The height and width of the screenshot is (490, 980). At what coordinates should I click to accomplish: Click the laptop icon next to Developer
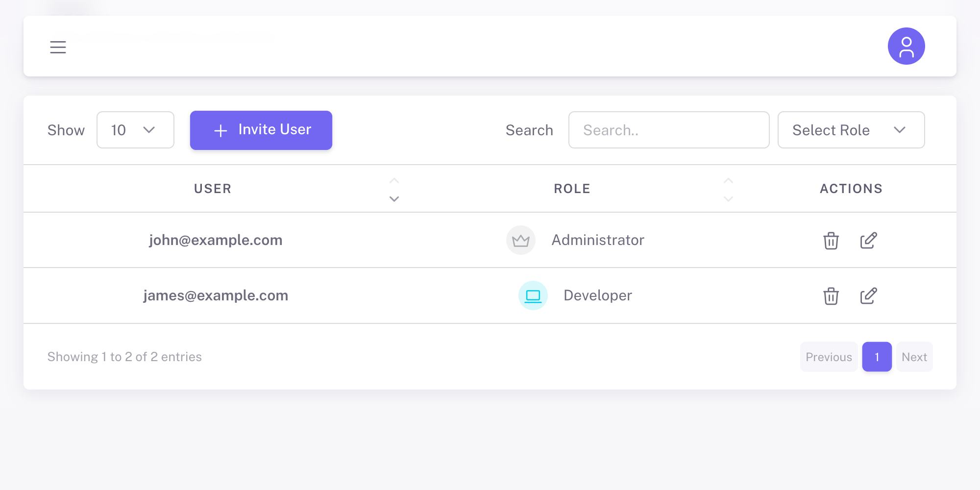click(532, 295)
